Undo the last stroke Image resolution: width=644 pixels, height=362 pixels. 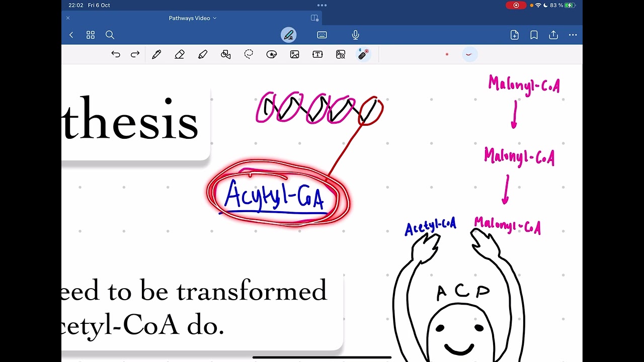(x=116, y=54)
